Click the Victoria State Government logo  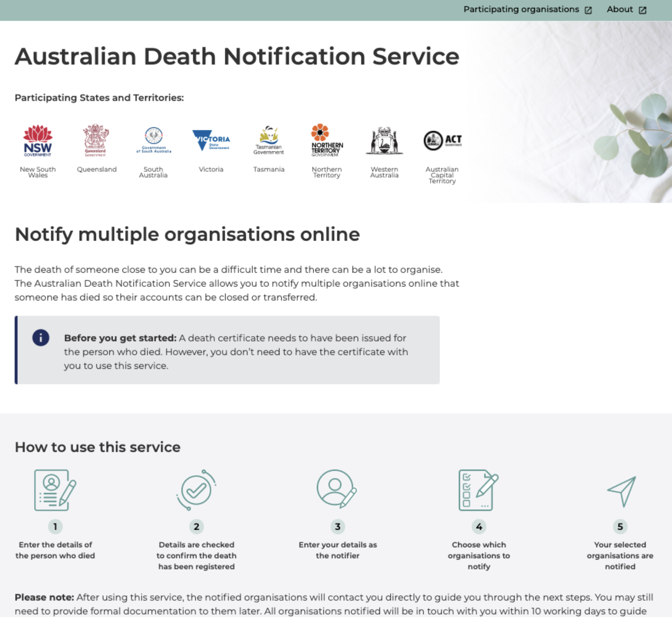(211, 140)
